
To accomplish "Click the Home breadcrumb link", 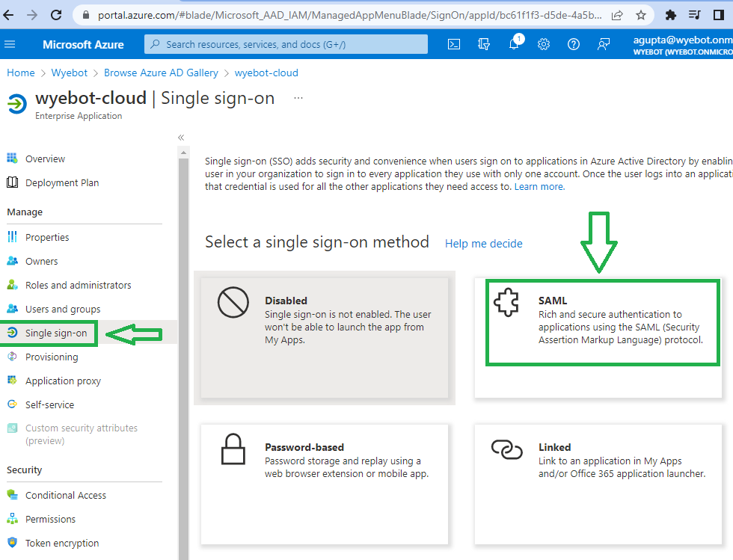I will click(21, 73).
